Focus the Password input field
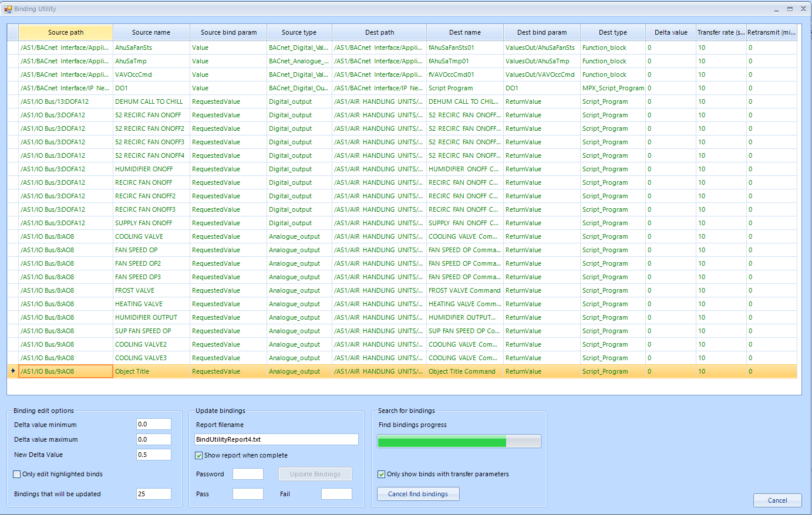Viewport: 812px width, 515px height. 248,474
